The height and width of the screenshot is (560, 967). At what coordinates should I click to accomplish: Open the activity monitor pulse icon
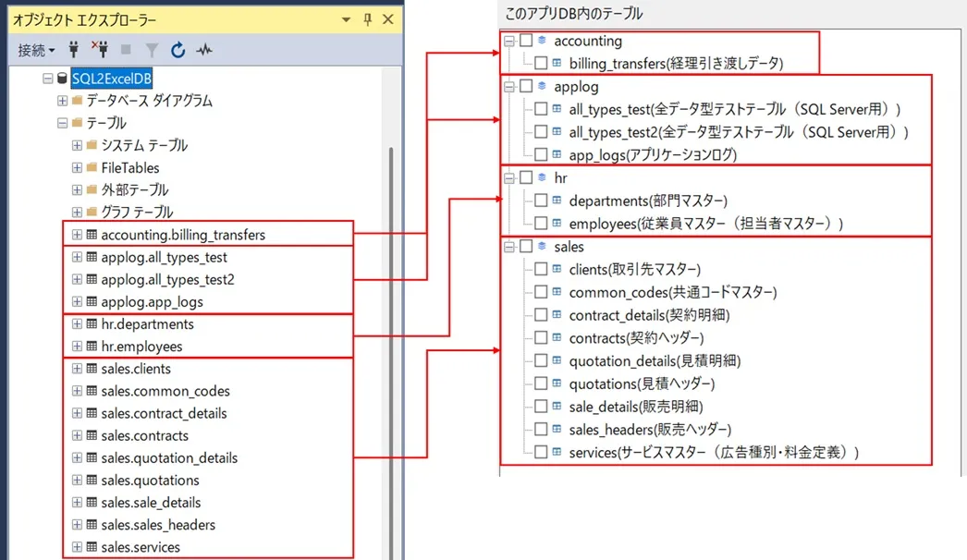pyautogui.click(x=204, y=50)
